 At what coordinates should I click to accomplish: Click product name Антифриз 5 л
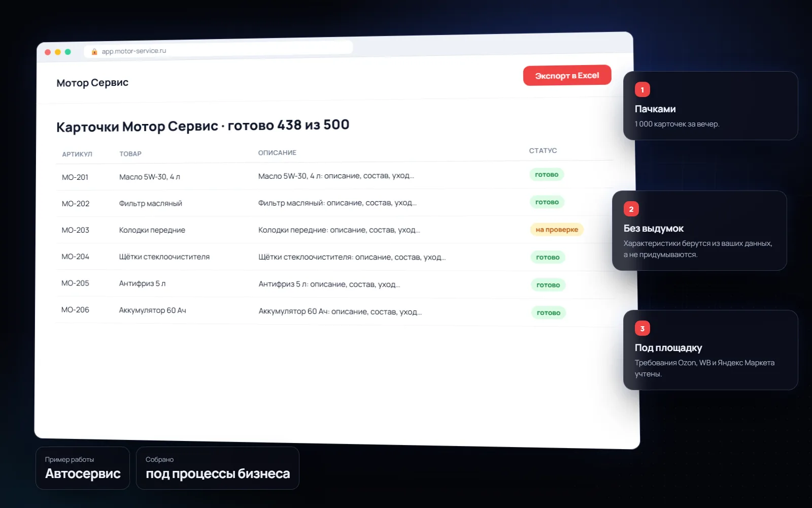coord(142,283)
